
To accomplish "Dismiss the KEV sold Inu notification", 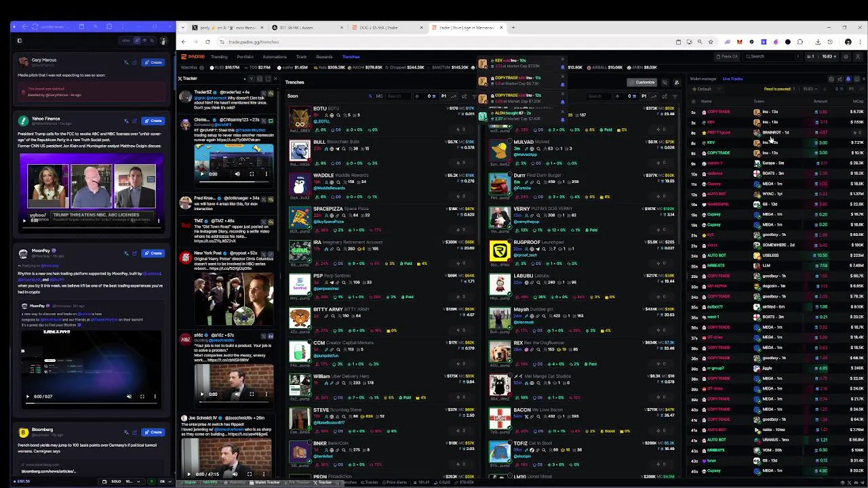I will (x=562, y=60).
